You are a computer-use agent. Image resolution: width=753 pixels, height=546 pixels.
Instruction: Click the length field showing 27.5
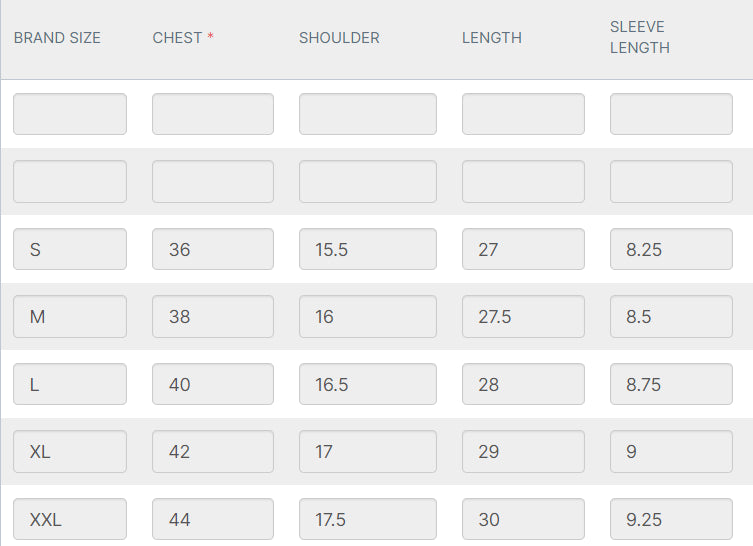pos(523,316)
